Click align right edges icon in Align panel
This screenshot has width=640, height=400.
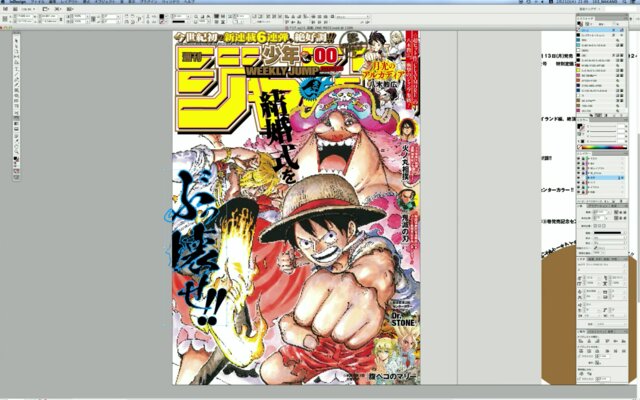[597, 341]
